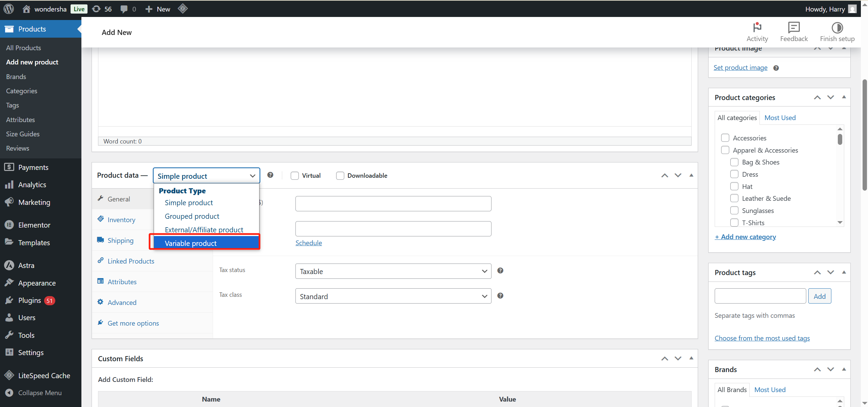The image size is (868, 407).
Task: Click the WordPress logo in admin bar
Action: (x=8, y=9)
